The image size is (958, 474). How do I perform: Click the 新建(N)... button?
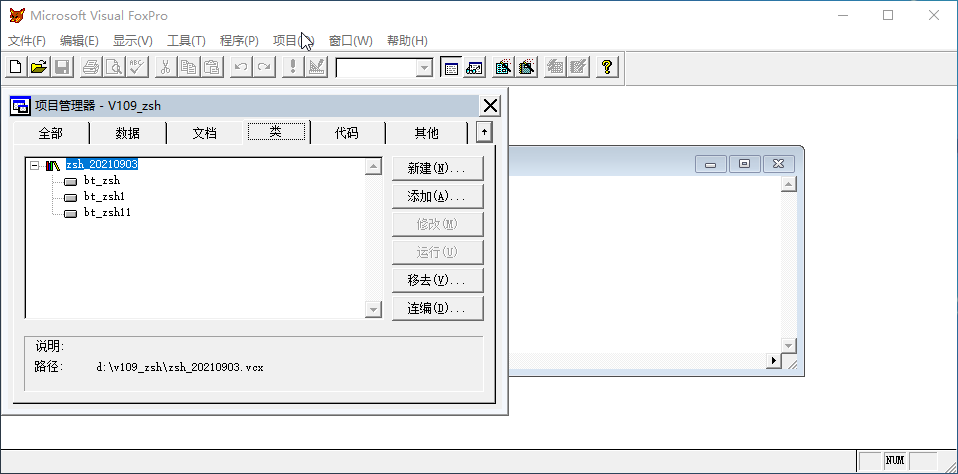437,169
